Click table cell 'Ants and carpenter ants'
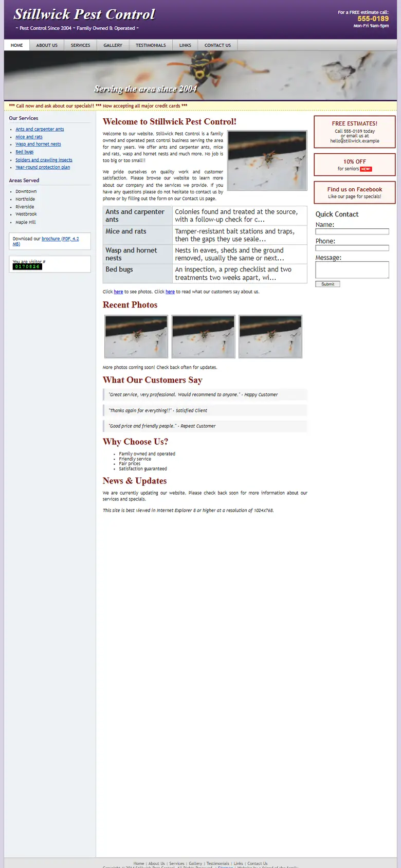 tap(138, 215)
